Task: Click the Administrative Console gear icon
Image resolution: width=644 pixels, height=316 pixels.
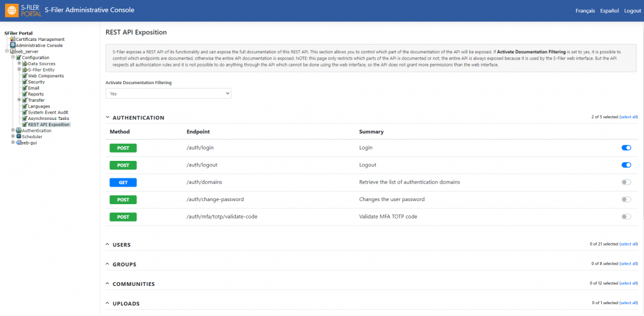Action: (x=13, y=46)
